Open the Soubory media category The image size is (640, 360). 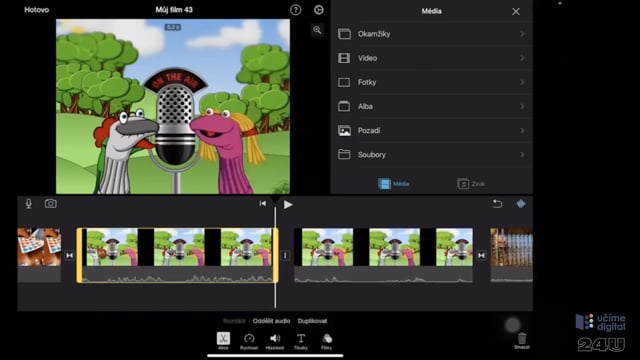coord(431,155)
